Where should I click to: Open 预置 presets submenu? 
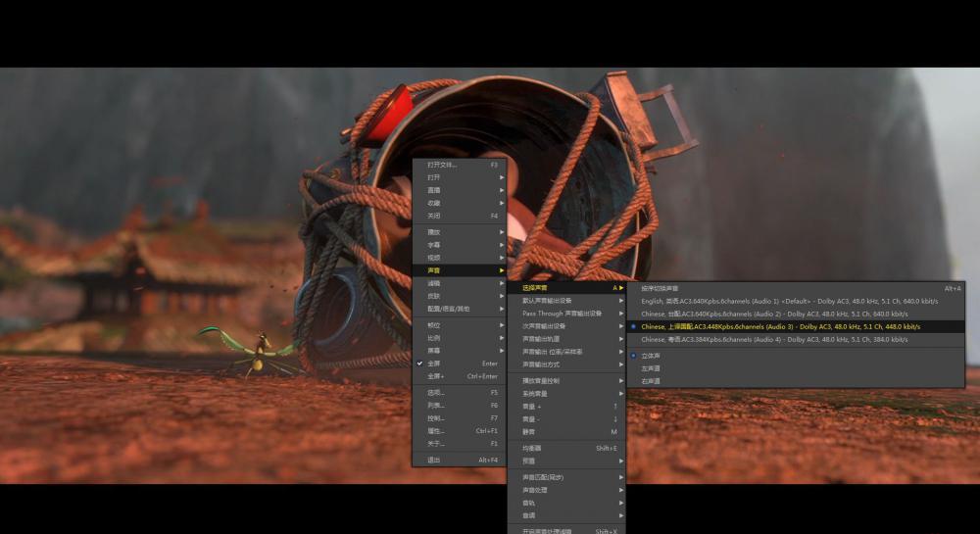point(566,461)
